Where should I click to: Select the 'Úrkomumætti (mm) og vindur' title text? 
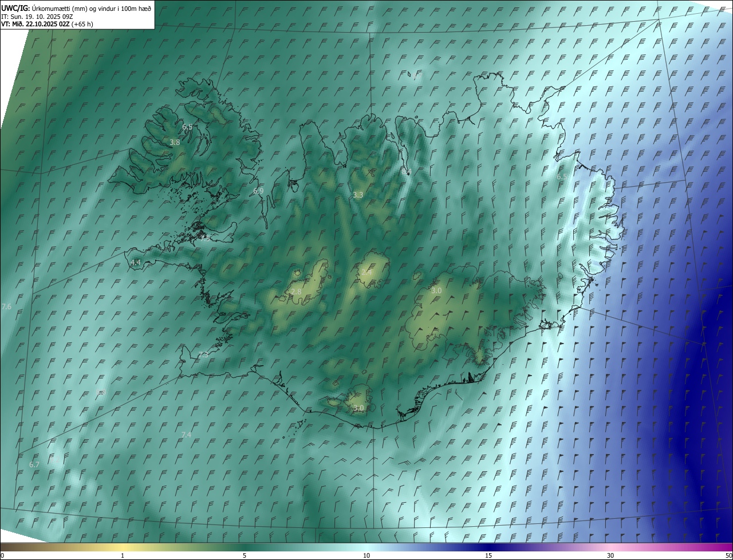click(74, 8)
